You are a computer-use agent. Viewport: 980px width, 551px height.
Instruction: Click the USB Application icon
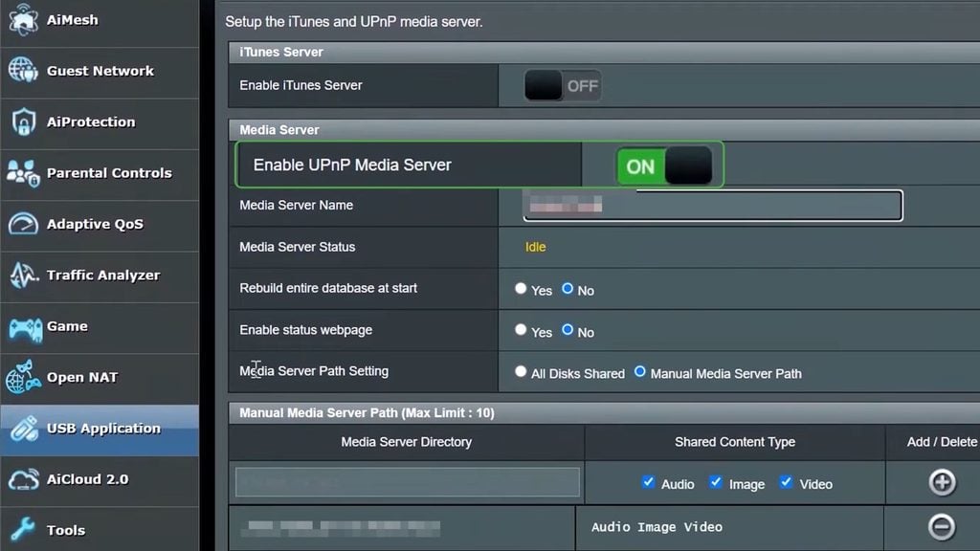click(24, 429)
